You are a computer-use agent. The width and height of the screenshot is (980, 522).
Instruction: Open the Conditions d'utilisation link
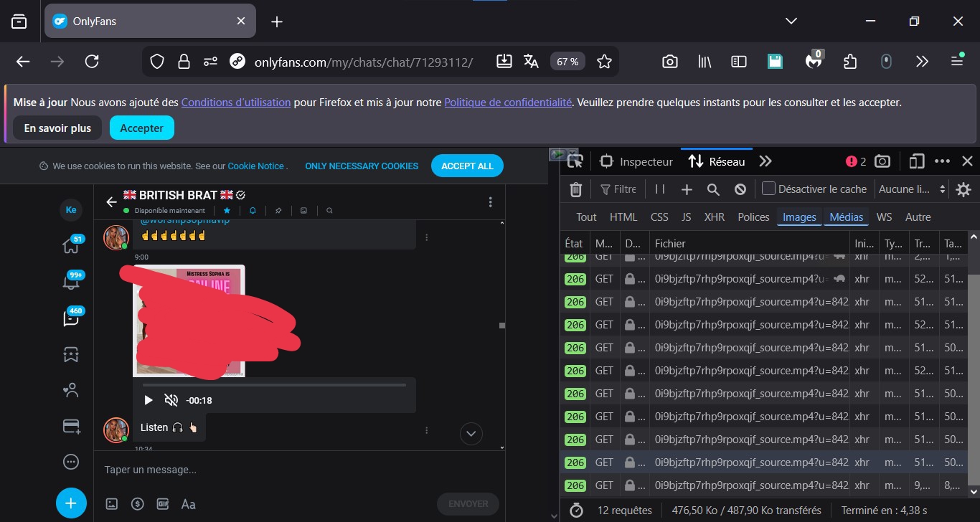[x=235, y=103]
